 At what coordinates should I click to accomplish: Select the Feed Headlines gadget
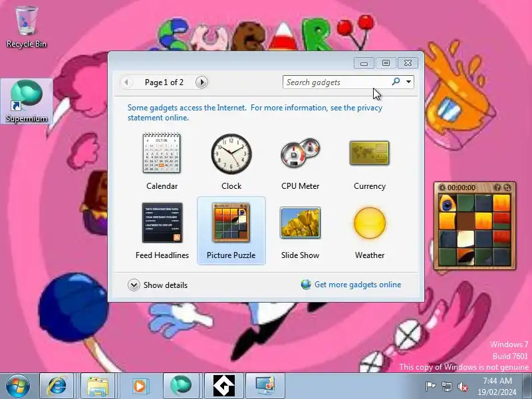click(162, 230)
